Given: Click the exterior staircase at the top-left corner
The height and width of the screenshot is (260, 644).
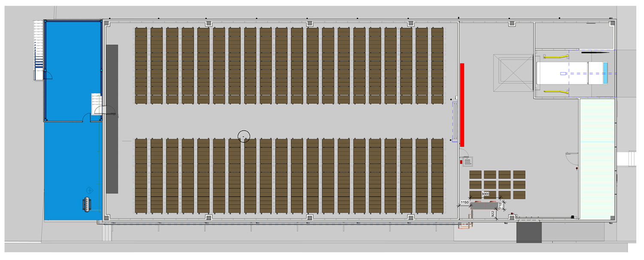Looking at the screenshot, I should (x=39, y=50).
